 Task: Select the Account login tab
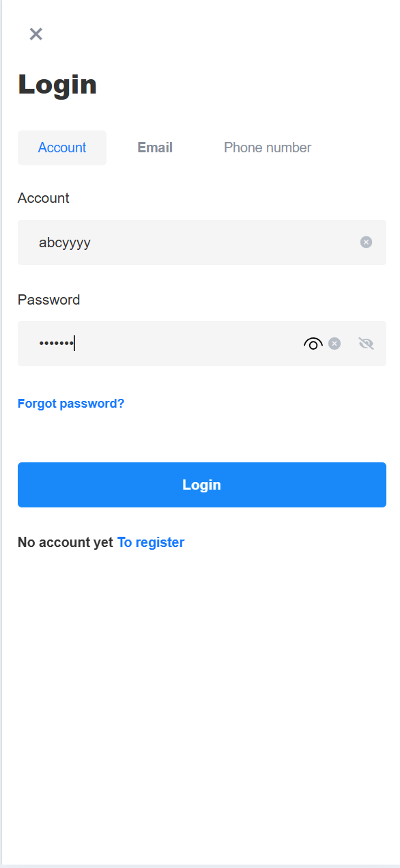tap(62, 148)
